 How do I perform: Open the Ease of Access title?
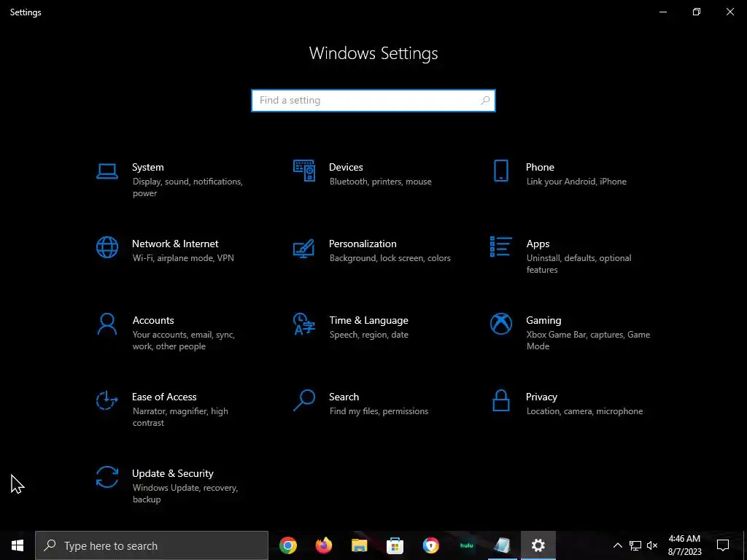(164, 397)
